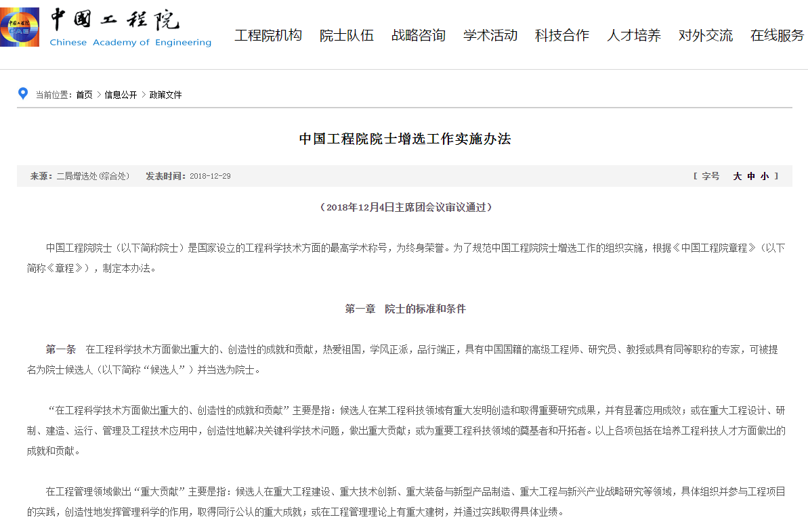This screenshot has height=532, width=808.
Task: Click the line （2018年12月4日主席团会议审议通过）
Action: 406,207
